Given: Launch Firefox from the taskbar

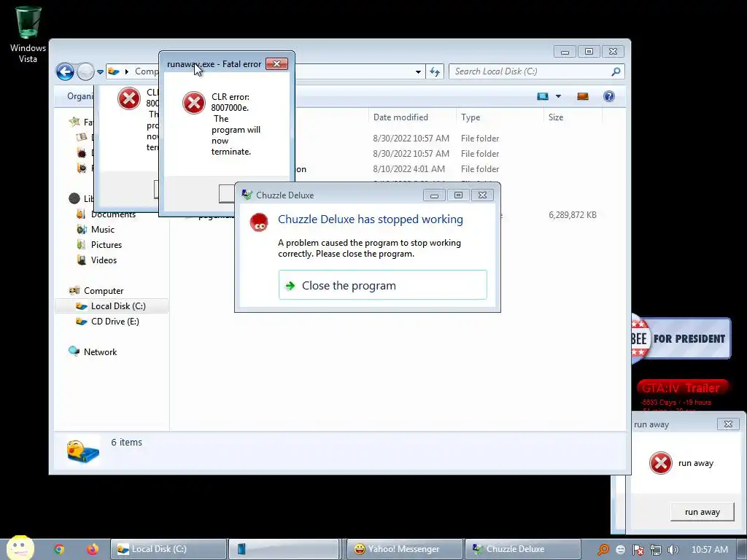Looking at the screenshot, I should point(93,549).
